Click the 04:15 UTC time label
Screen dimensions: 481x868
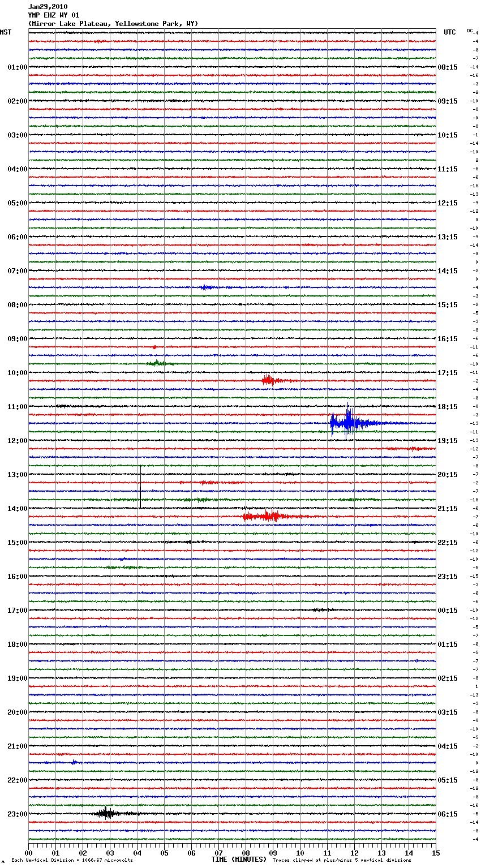448,746
